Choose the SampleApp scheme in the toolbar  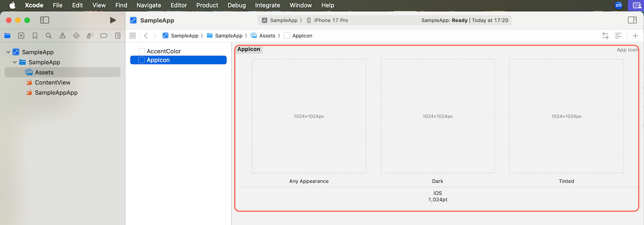[x=279, y=20]
